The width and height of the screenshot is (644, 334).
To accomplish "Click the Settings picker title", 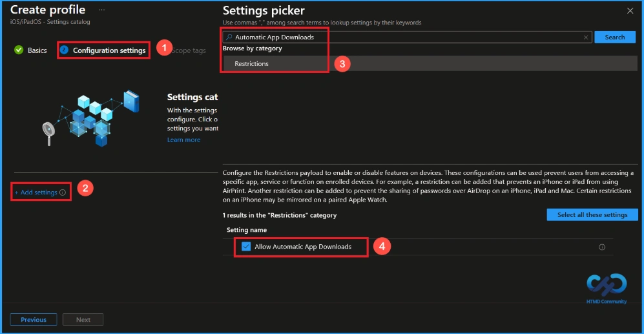I will click(x=264, y=10).
